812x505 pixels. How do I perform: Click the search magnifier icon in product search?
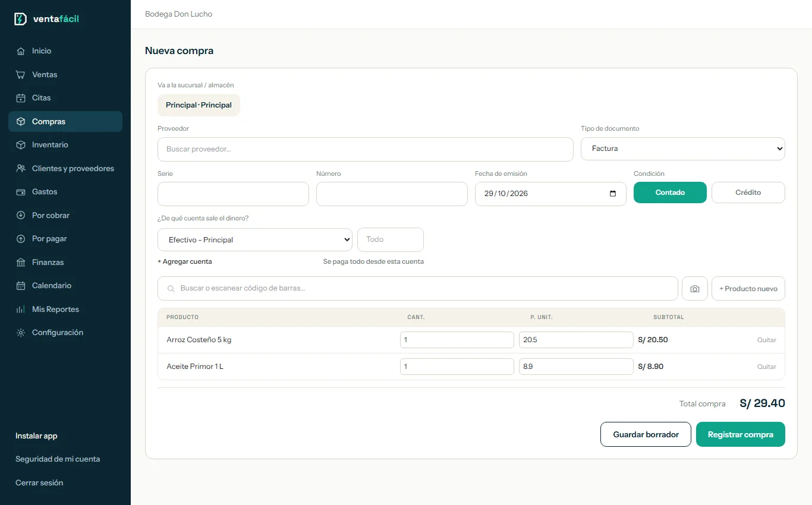coord(171,289)
